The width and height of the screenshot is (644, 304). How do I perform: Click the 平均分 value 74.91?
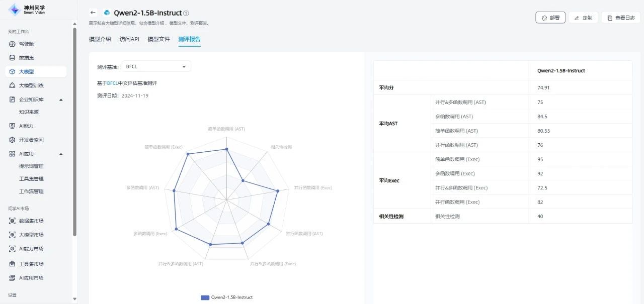tap(544, 88)
